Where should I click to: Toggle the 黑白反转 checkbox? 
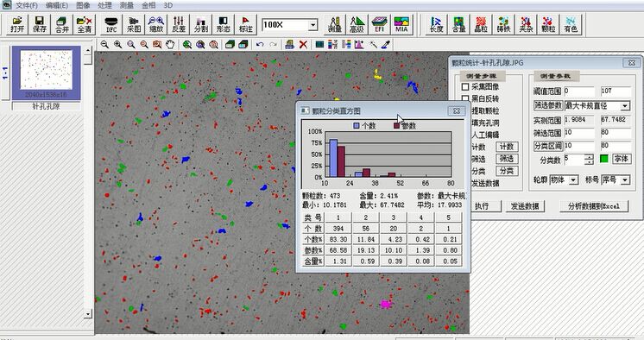[x=465, y=98]
